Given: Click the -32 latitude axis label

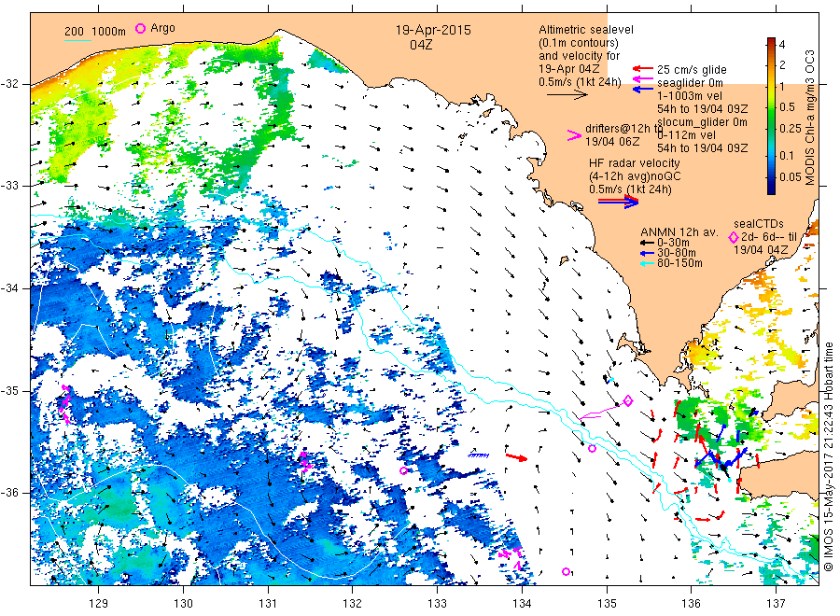Looking at the screenshot, I should [x=11, y=84].
